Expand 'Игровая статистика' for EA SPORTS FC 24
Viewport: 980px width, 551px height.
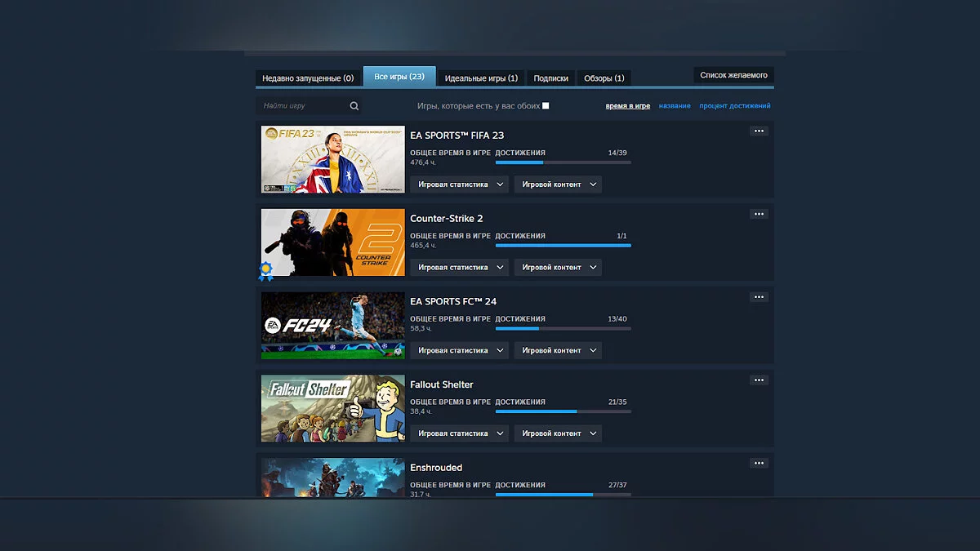pyautogui.click(x=460, y=349)
